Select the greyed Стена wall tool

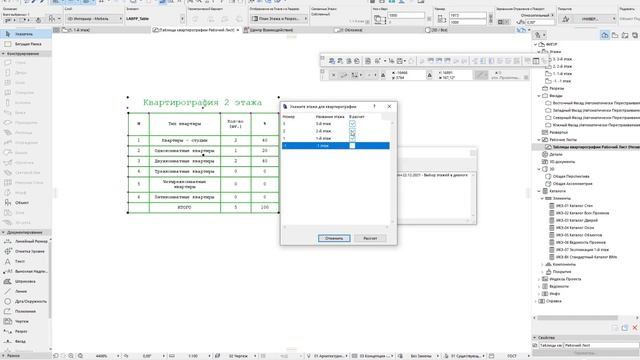[25, 63]
